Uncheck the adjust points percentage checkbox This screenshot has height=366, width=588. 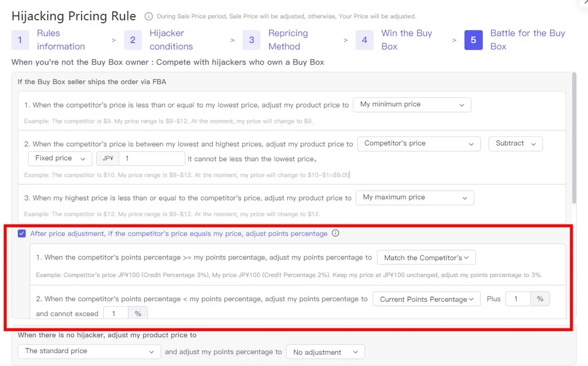coord(22,233)
